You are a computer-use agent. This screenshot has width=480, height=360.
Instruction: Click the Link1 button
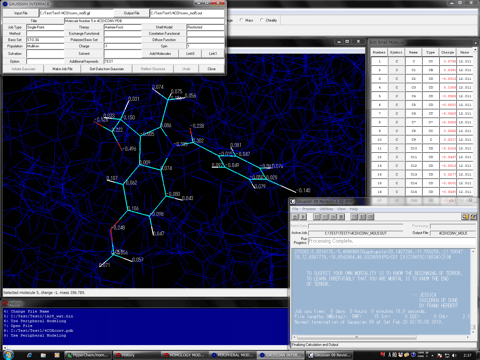213,53
